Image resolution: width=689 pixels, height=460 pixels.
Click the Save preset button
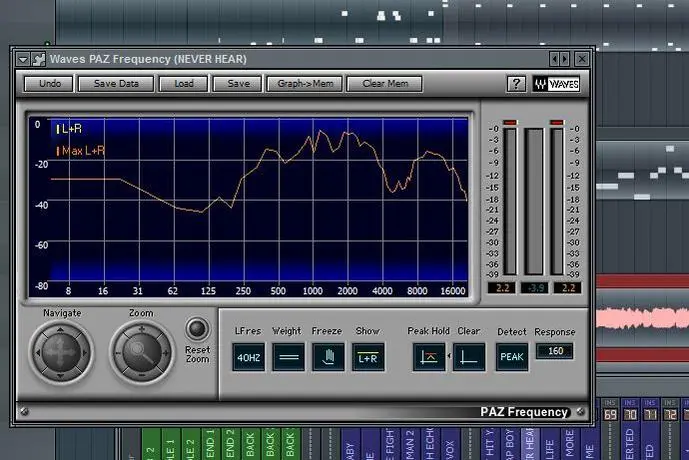click(x=238, y=83)
